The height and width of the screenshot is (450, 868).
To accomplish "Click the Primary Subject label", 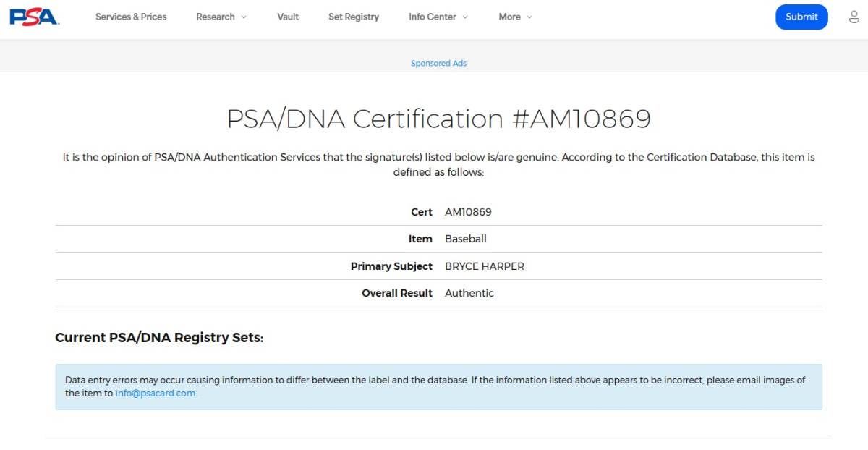I will 391,266.
